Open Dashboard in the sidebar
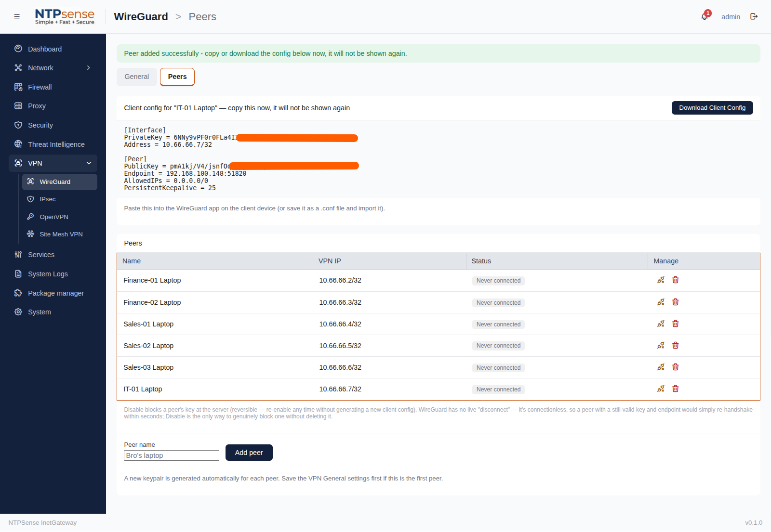 click(53, 49)
